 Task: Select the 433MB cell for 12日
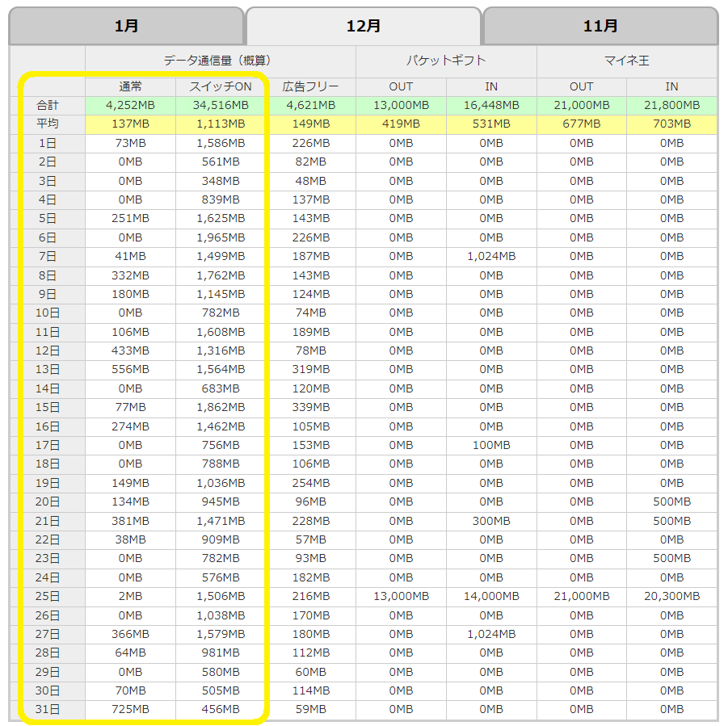click(x=130, y=350)
